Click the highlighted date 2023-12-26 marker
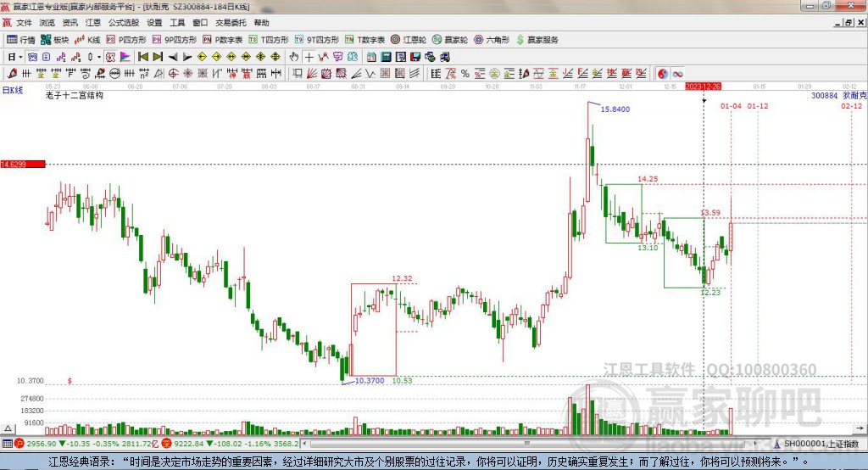The width and height of the screenshot is (868, 470). (x=703, y=87)
